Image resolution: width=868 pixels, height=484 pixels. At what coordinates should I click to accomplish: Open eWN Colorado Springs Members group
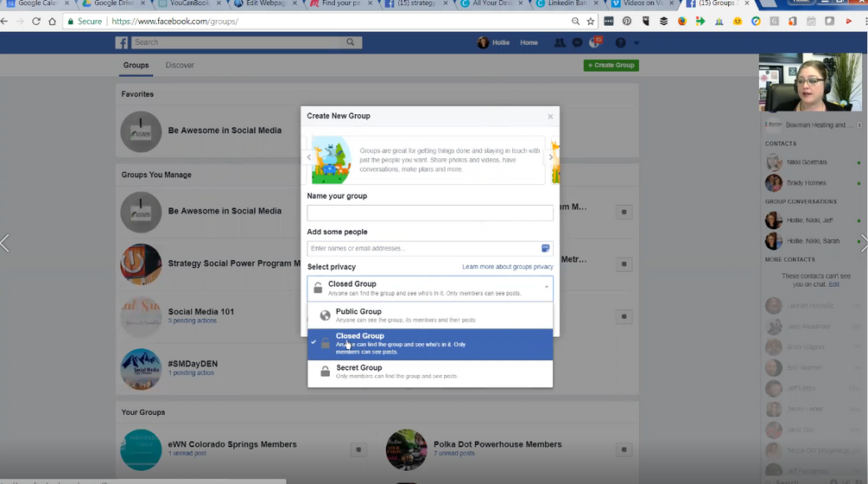point(232,444)
